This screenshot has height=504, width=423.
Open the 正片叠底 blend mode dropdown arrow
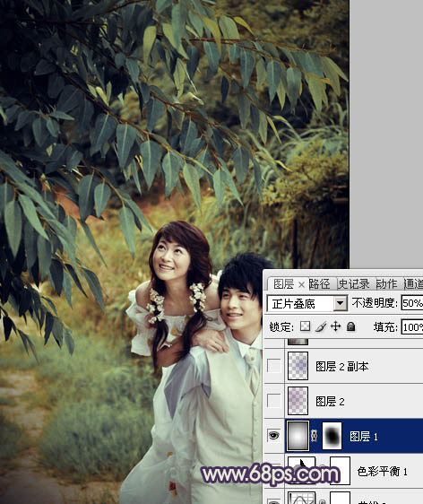click(x=341, y=303)
